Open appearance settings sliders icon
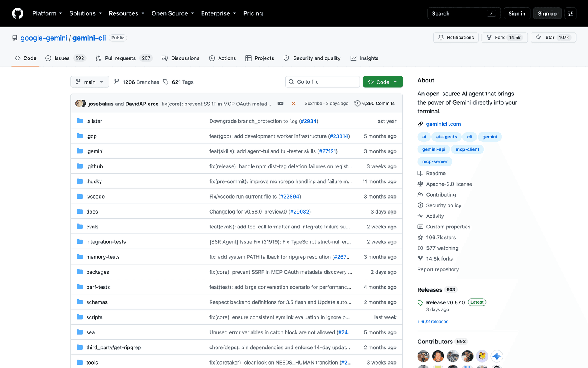 570,13
